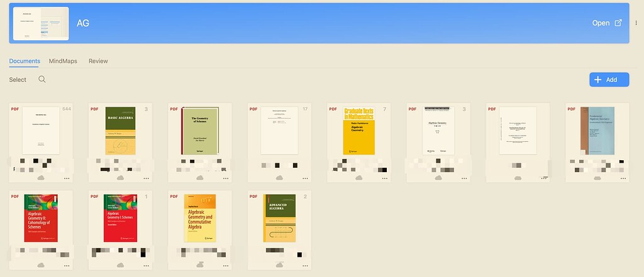This screenshot has height=277, width=644.
Task: Open more options for Algebraic Geometry I: Schemes
Action: click(146, 266)
